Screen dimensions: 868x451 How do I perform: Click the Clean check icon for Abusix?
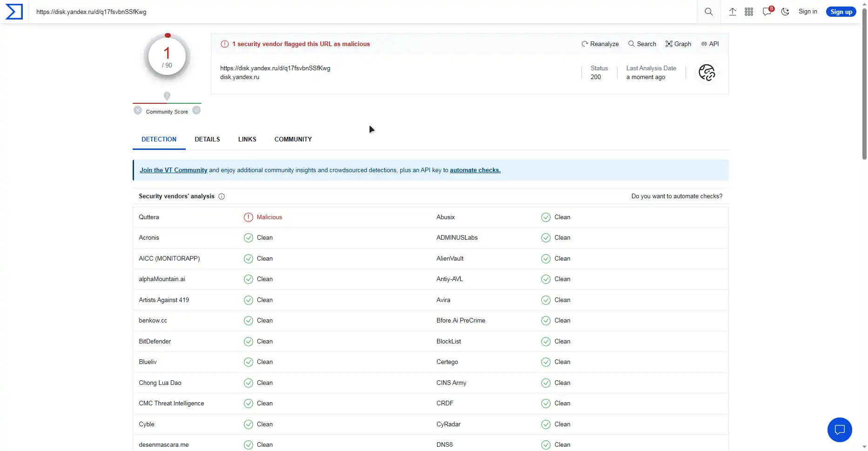click(x=546, y=217)
